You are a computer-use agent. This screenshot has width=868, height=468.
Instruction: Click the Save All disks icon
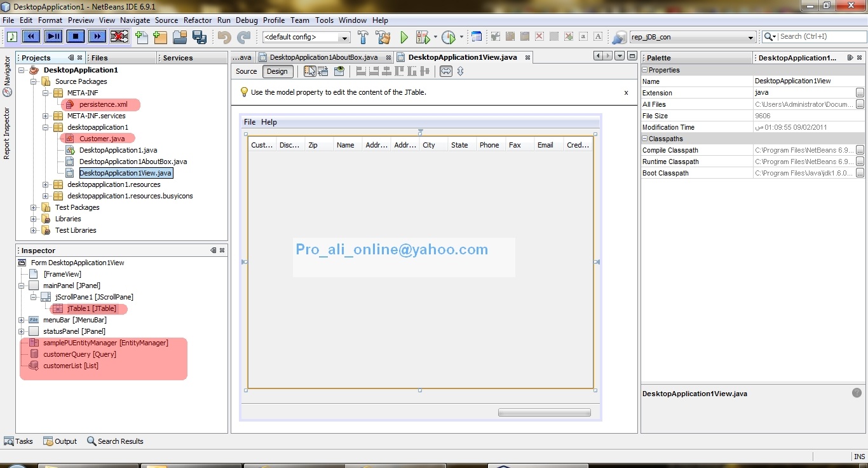pyautogui.click(x=200, y=37)
